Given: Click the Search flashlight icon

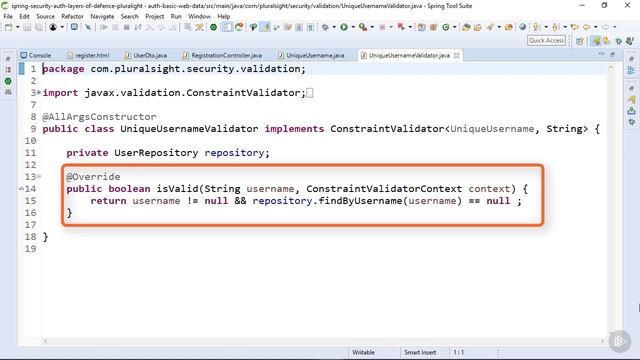Looking at the screenshot, I should 489,27.
